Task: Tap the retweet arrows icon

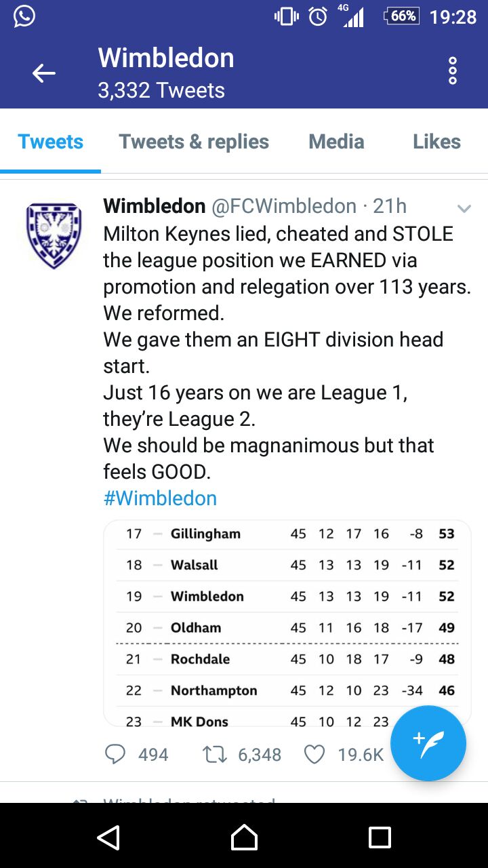Action: point(215,754)
